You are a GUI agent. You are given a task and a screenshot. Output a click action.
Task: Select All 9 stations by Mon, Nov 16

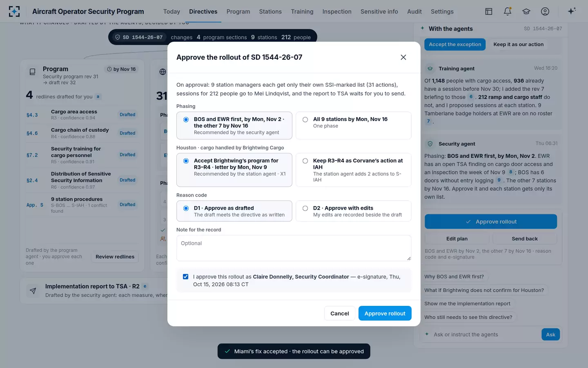pos(353,126)
